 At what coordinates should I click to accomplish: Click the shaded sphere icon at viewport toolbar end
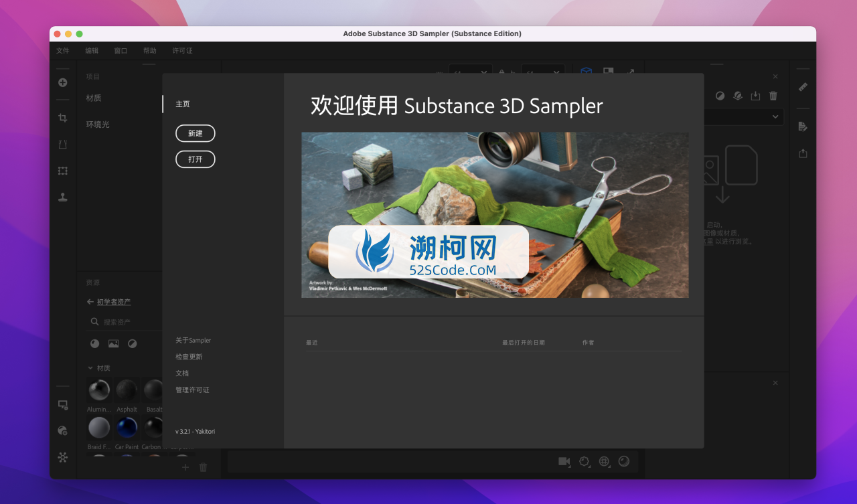(x=624, y=461)
